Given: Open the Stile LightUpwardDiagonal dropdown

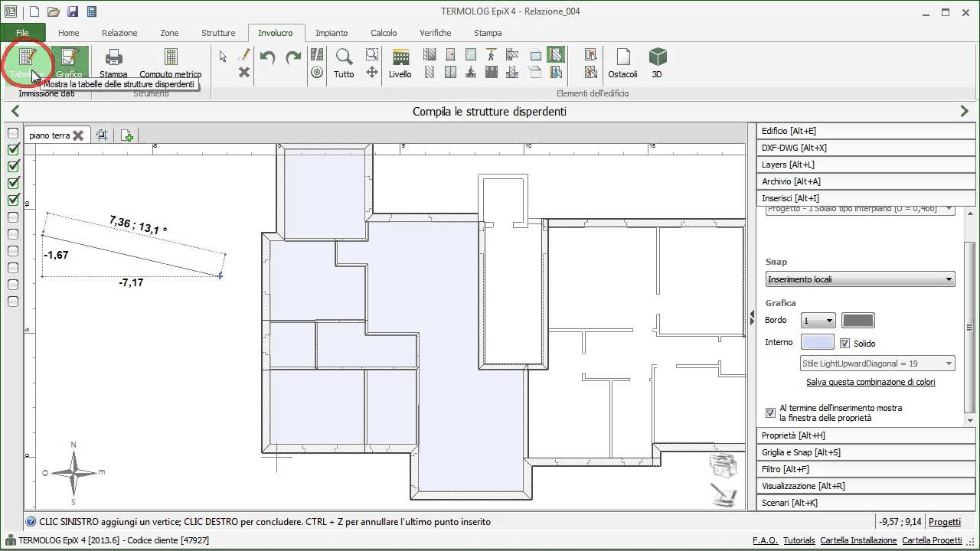Looking at the screenshot, I should tap(877, 364).
